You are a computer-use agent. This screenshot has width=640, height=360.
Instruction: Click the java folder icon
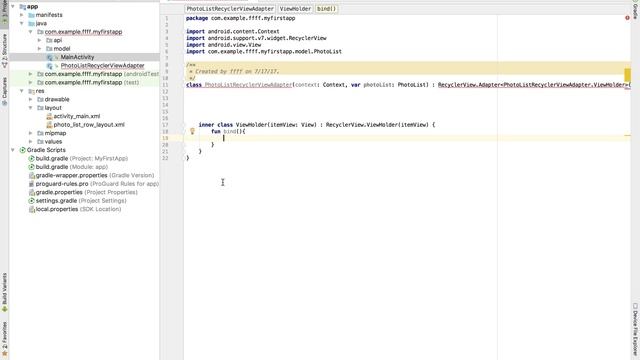[31, 23]
